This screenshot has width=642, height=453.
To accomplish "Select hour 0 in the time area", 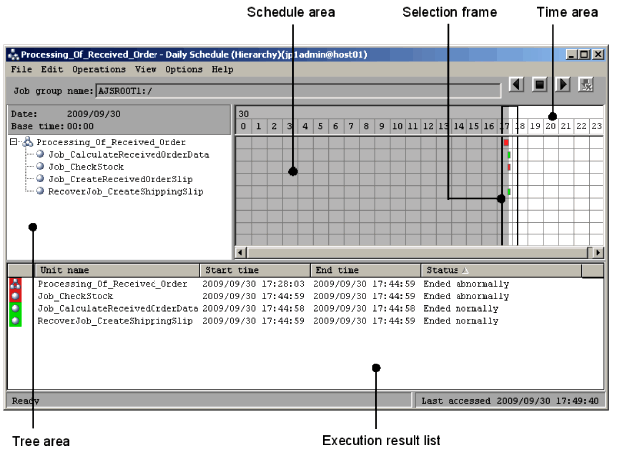I will [243, 126].
